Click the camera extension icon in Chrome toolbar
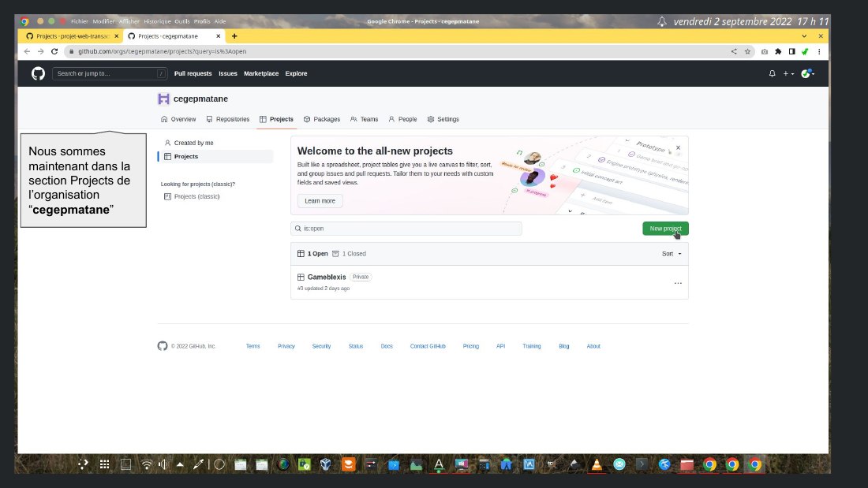Viewport: 868px width, 488px height. pyautogui.click(x=765, y=51)
